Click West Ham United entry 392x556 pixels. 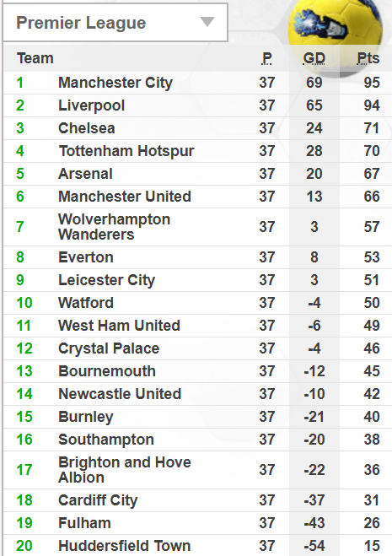[x=119, y=326]
